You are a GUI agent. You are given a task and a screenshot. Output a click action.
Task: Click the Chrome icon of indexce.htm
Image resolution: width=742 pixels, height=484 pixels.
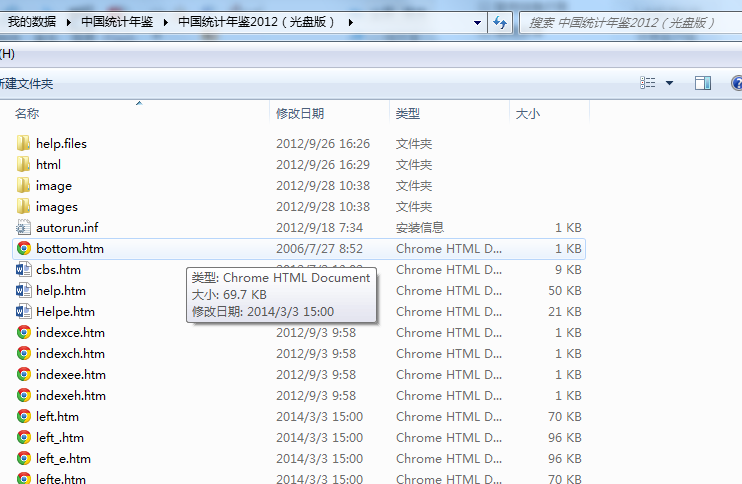[x=24, y=333]
